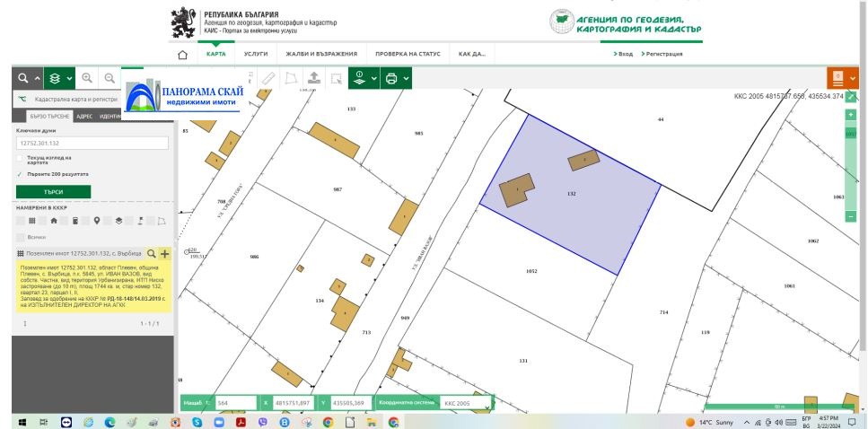Viewport: 868px width, 429px height.
Task: Click the 'Регистрация' link
Action: [x=662, y=55]
